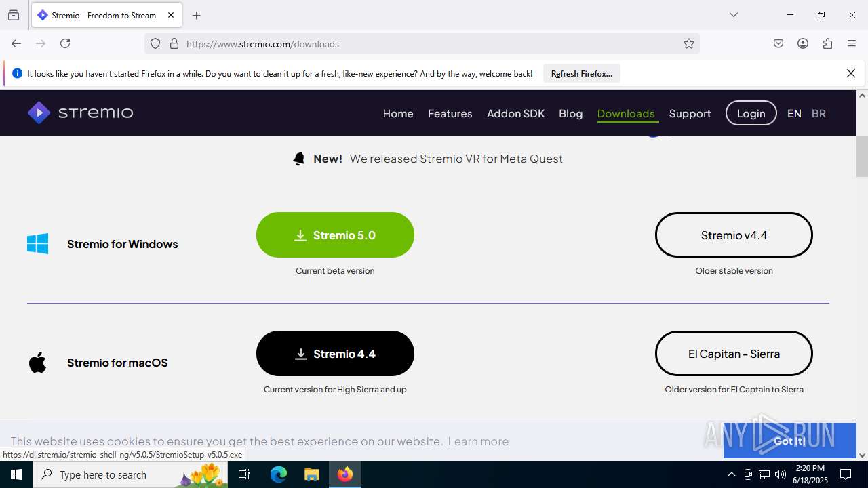Open the Extensions puzzle icon
868x488 pixels.
tap(827, 43)
